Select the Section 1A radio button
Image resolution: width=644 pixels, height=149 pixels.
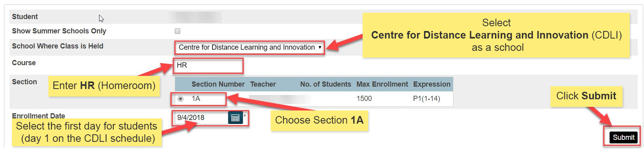pyautogui.click(x=181, y=99)
